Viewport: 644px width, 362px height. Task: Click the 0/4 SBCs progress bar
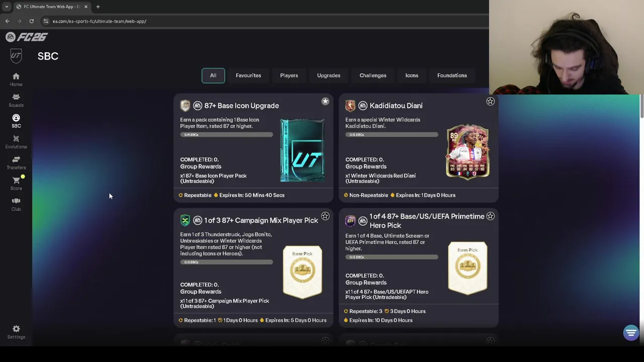tap(226, 135)
